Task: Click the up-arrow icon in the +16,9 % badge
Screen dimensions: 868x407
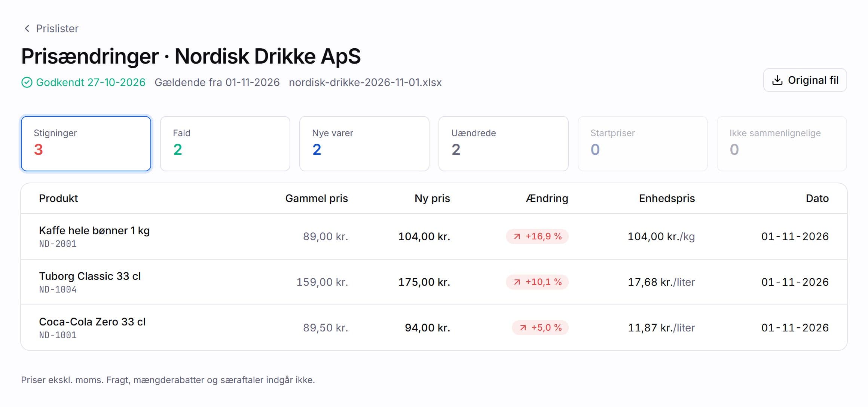Action: pos(517,236)
